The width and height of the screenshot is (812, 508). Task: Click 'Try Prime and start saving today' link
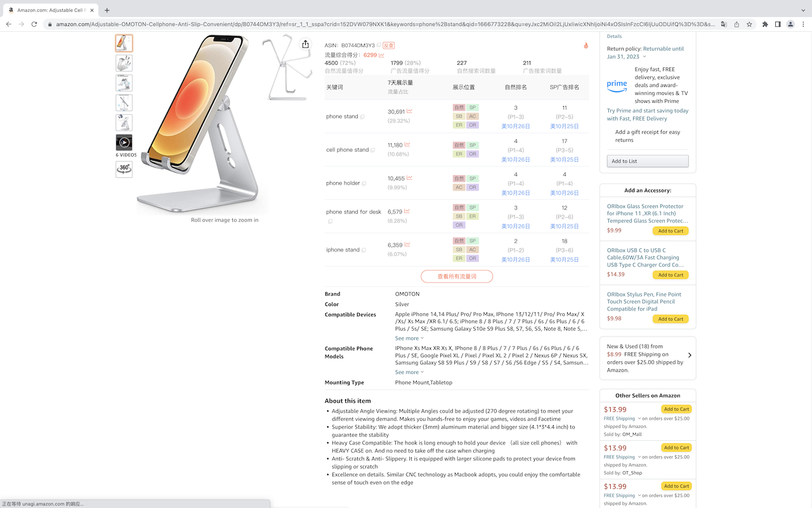point(648,114)
